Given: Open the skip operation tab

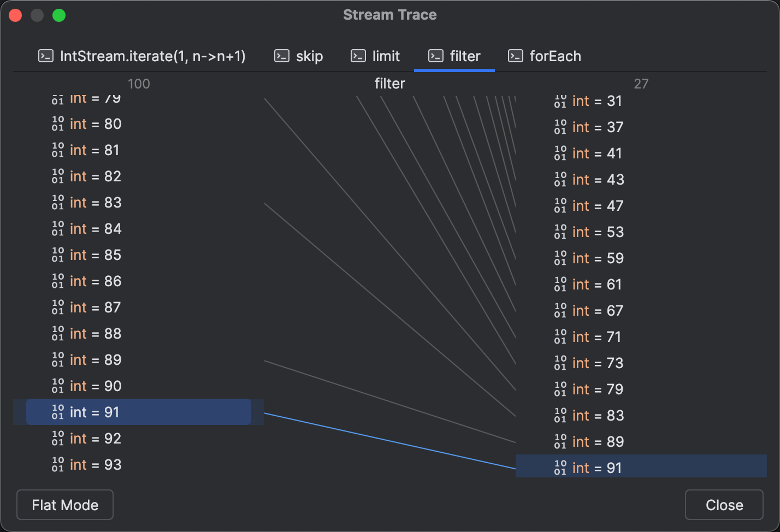Looking at the screenshot, I should click(x=309, y=56).
